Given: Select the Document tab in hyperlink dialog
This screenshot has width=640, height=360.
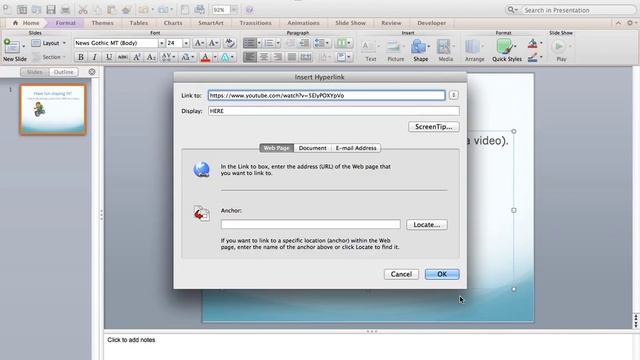Looking at the screenshot, I should coord(312,148).
